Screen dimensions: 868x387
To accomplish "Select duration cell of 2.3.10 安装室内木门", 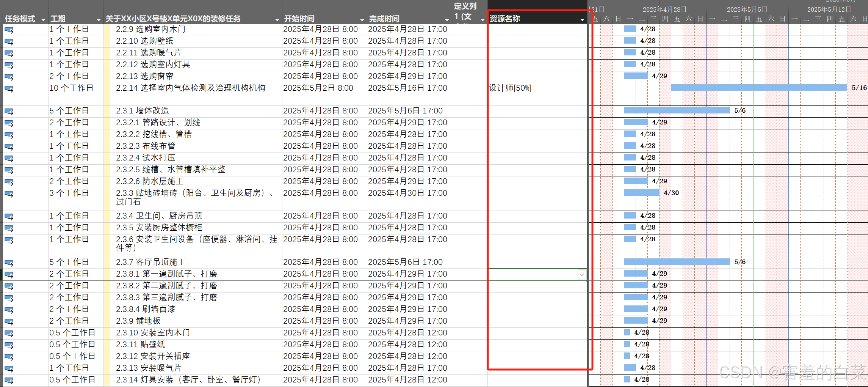I will click(76, 333).
